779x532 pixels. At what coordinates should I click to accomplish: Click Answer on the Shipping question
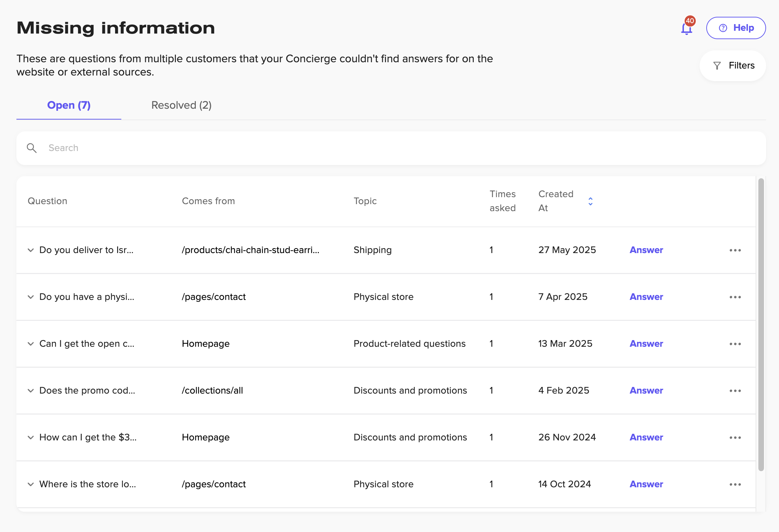coord(646,250)
